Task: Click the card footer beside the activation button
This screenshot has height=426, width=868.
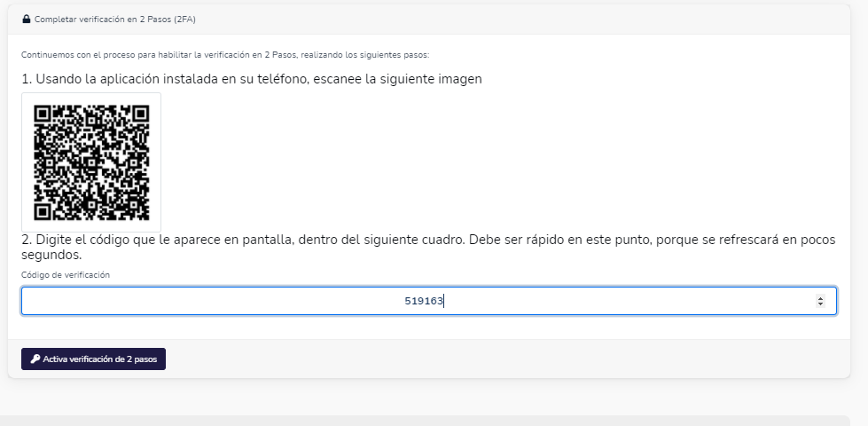Action: pyautogui.click(x=497, y=359)
